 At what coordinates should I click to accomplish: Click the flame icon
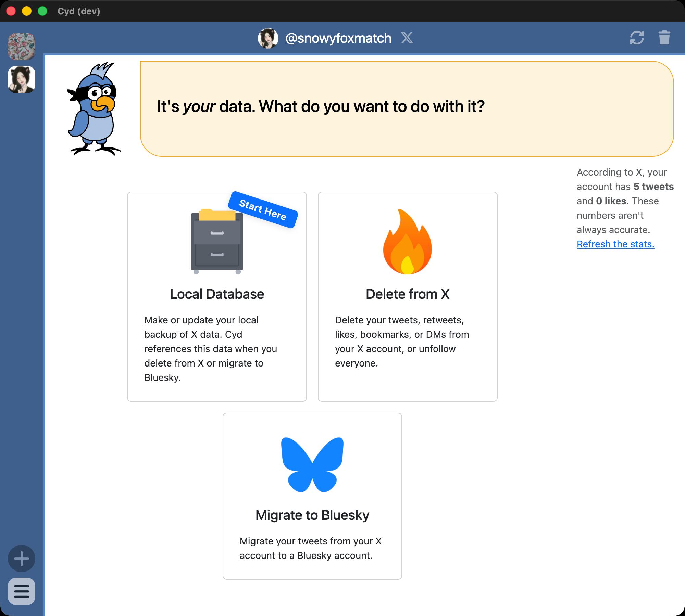[x=408, y=242]
